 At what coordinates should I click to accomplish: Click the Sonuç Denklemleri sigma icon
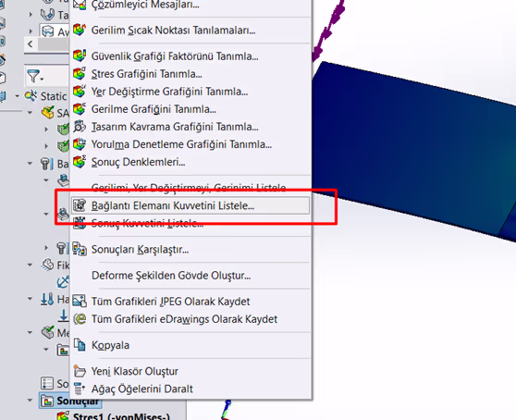(x=80, y=162)
